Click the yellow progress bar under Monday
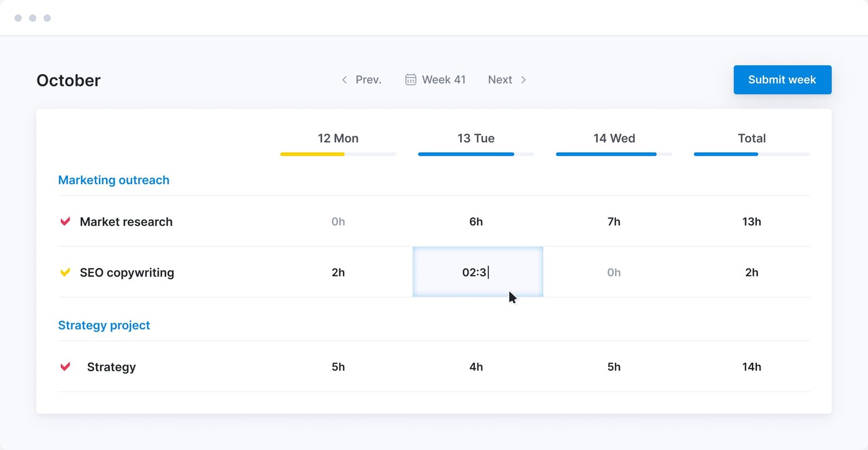The image size is (868, 450). 312,154
